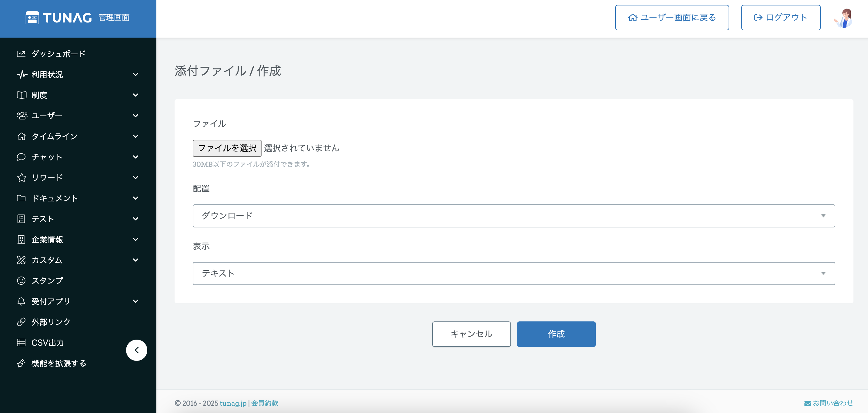This screenshot has width=868, height=413.
Task: Expand the ドキュメント menu chevron
Action: coord(135,198)
